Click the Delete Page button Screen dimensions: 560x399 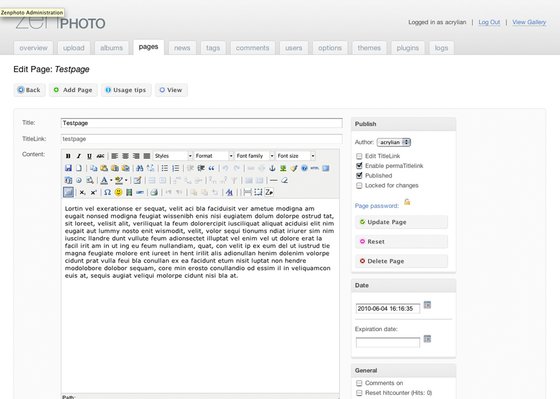[401, 261]
